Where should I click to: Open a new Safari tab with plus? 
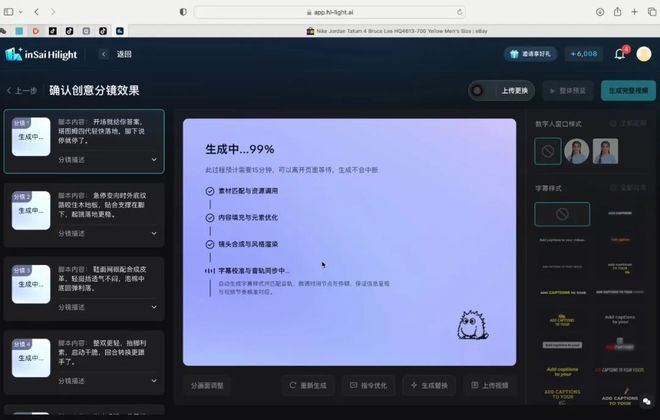[x=634, y=12]
